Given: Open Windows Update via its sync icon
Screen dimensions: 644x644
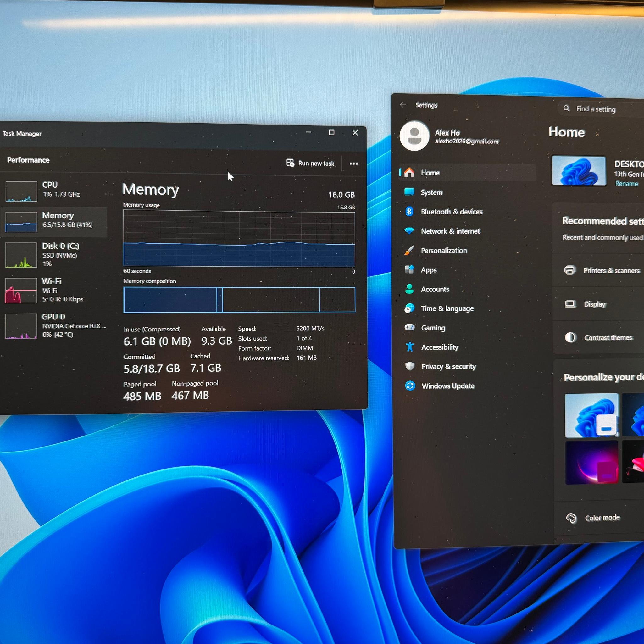Looking at the screenshot, I should pos(410,386).
